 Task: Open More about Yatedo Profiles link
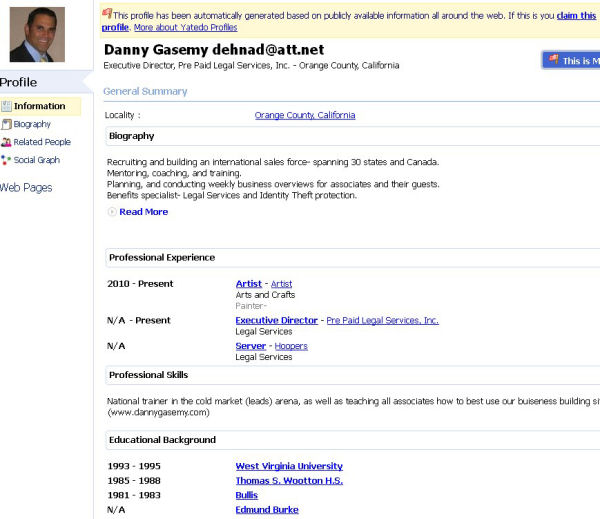click(x=186, y=28)
